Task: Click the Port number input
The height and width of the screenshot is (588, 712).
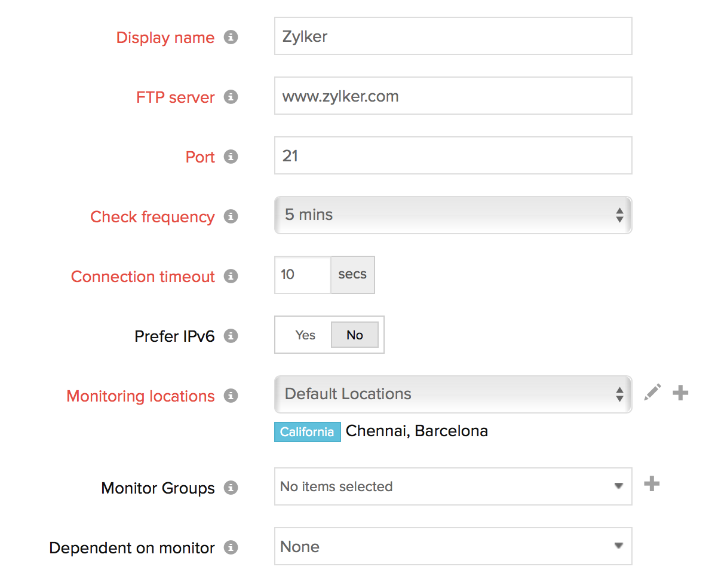Action: [453, 155]
